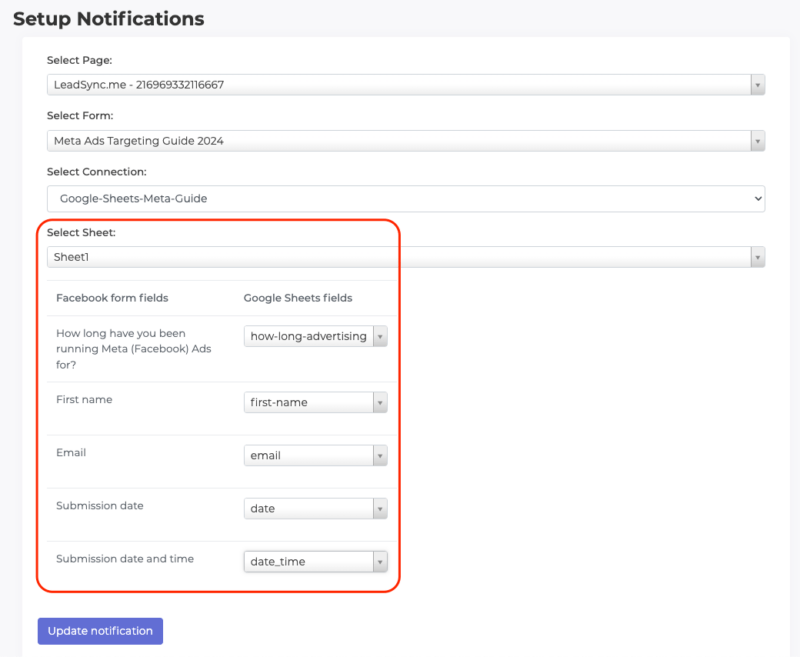Click the date_time field dropdown arrow
800x657 pixels.
coord(380,561)
